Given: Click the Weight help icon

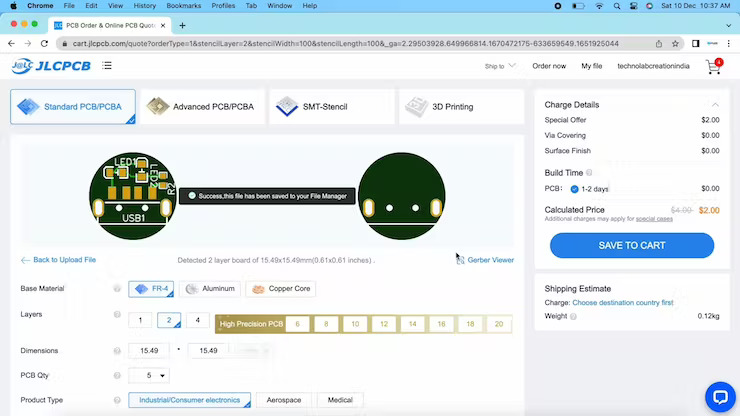Looking at the screenshot, I should [x=573, y=316].
